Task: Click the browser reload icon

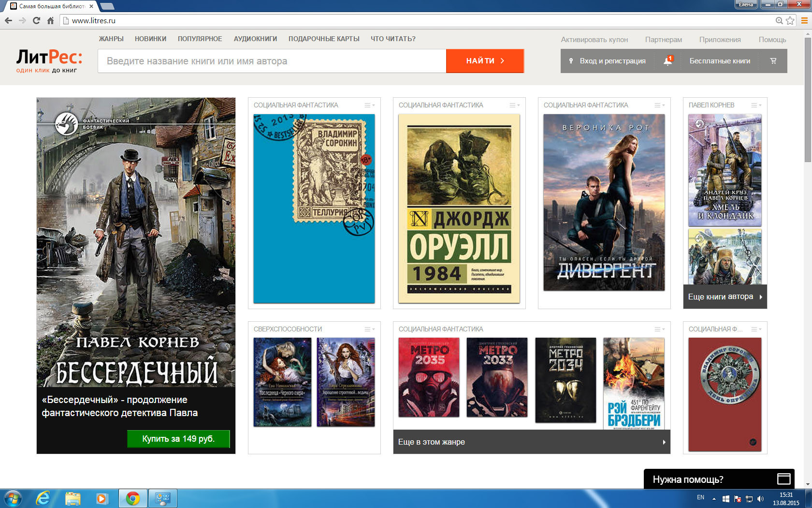Action: pyautogui.click(x=36, y=20)
